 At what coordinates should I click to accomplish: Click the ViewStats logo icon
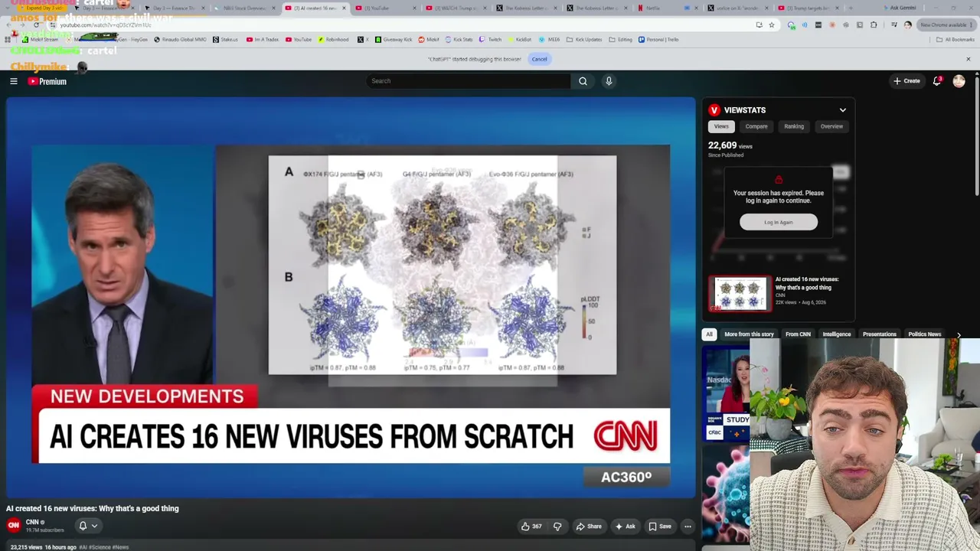tap(714, 110)
